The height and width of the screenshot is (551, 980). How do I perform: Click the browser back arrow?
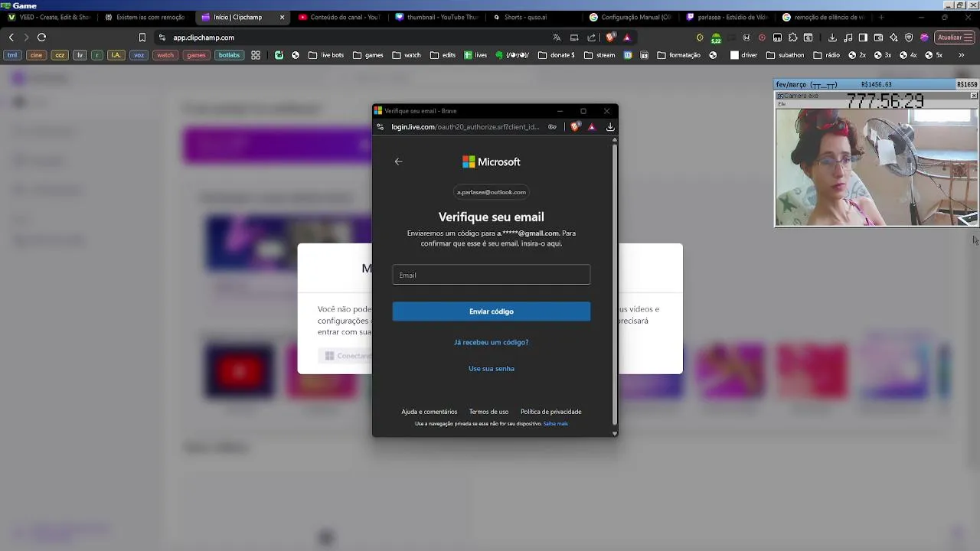click(x=11, y=37)
